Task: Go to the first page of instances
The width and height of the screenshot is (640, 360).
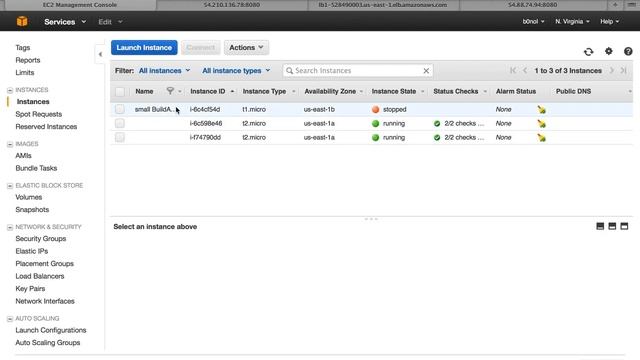Action: [x=513, y=71]
